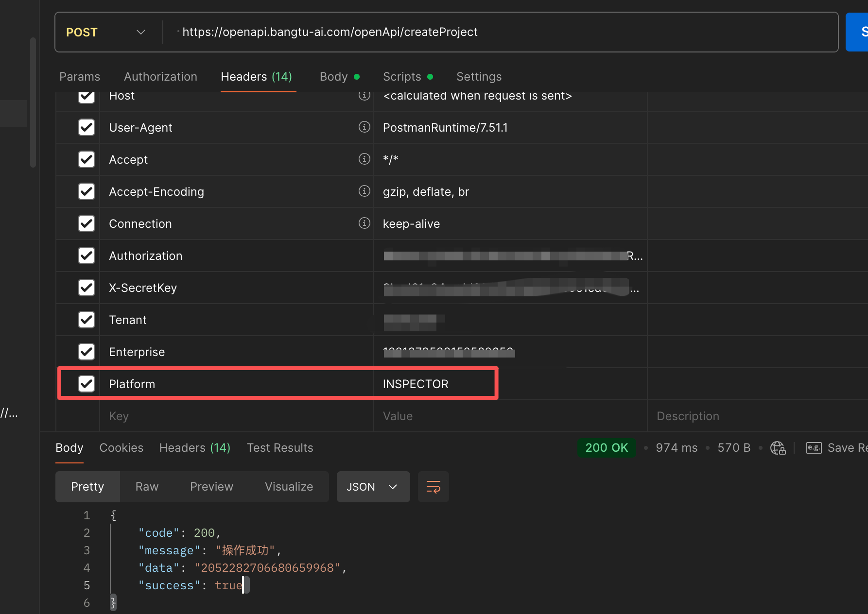The image size is (868, 614).
Task: Click the PostmanRuntime/7.51.1 value
Action: 445,128
